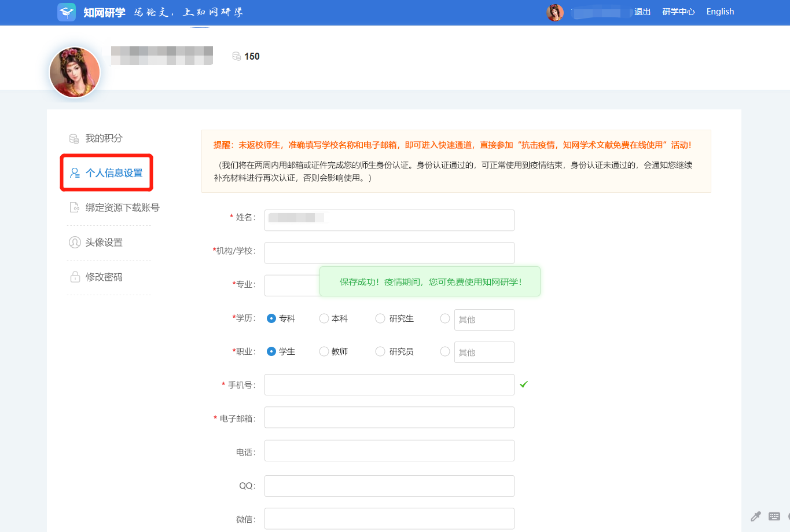The height and width of the screenshot is (532, 790).
Task: Click the points coin icon beside 150
Action: click(x=236, y=56)
